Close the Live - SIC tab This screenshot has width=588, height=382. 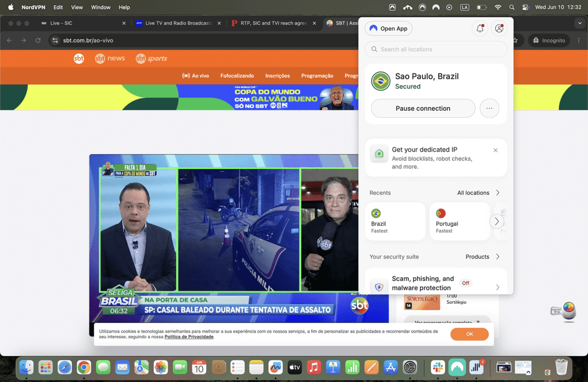point(124,24)
